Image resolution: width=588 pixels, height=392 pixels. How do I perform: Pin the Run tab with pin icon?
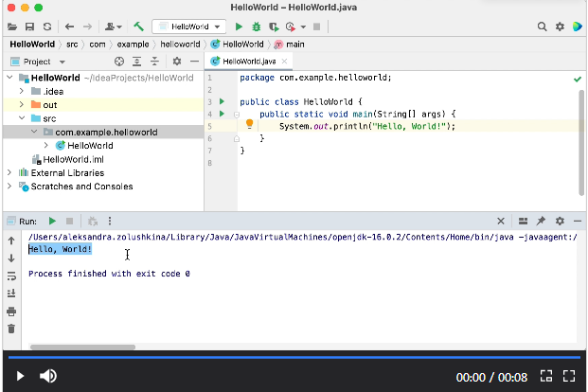pyautogui.click(x=541, y=221)
